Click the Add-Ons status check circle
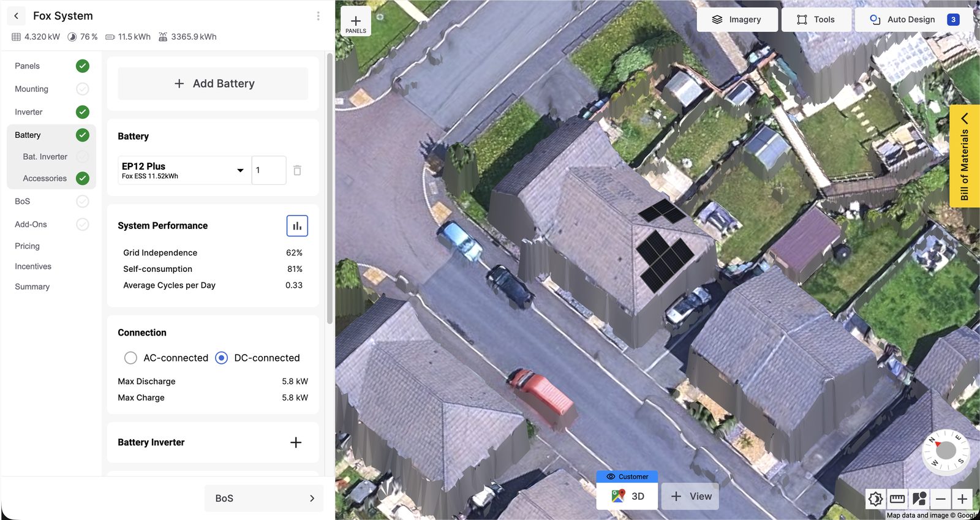The height and width of the screenshot is (520, 980). (83, 224)
